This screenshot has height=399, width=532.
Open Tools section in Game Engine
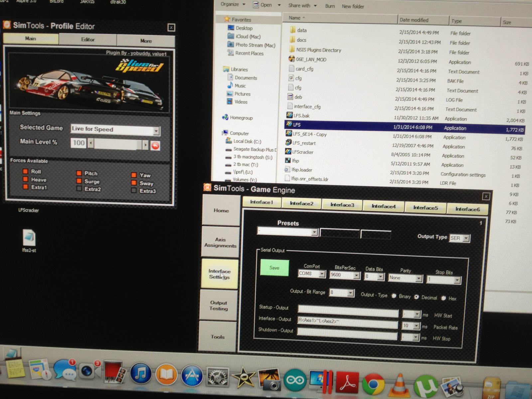217,336
